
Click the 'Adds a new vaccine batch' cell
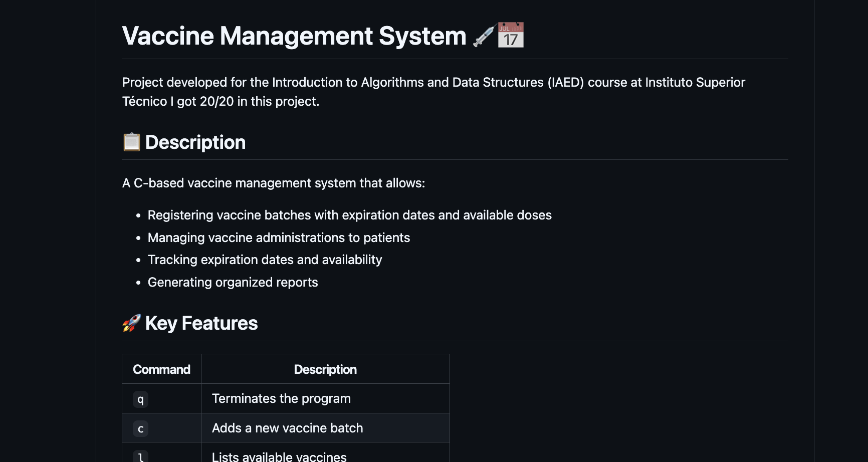click(x=287, y=428)
